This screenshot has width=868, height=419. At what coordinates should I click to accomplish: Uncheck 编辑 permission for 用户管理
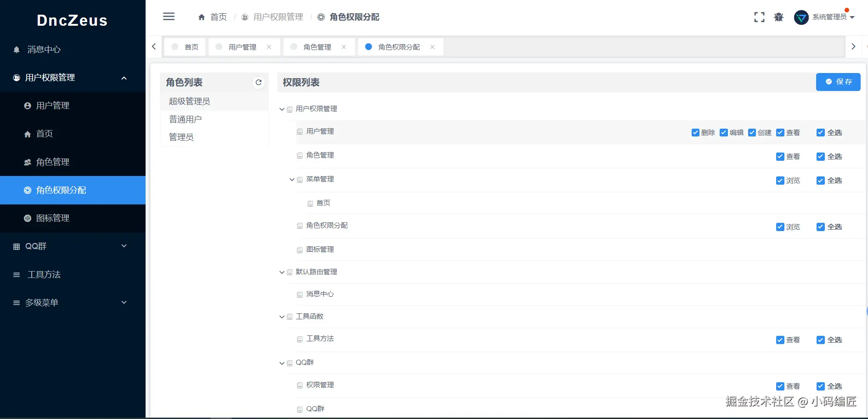pyautogui.click(x=724, y=133)
